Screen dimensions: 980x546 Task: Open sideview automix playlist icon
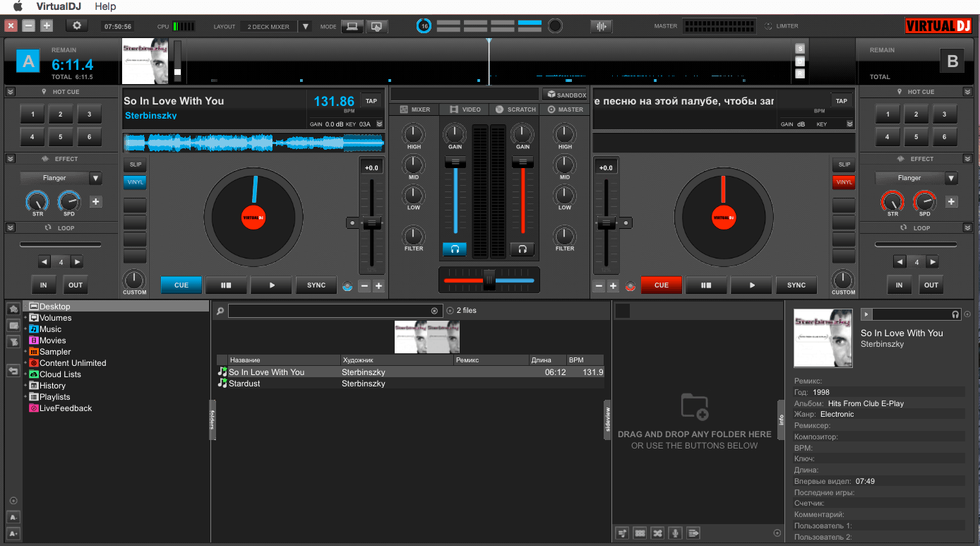tap(622, 533)
